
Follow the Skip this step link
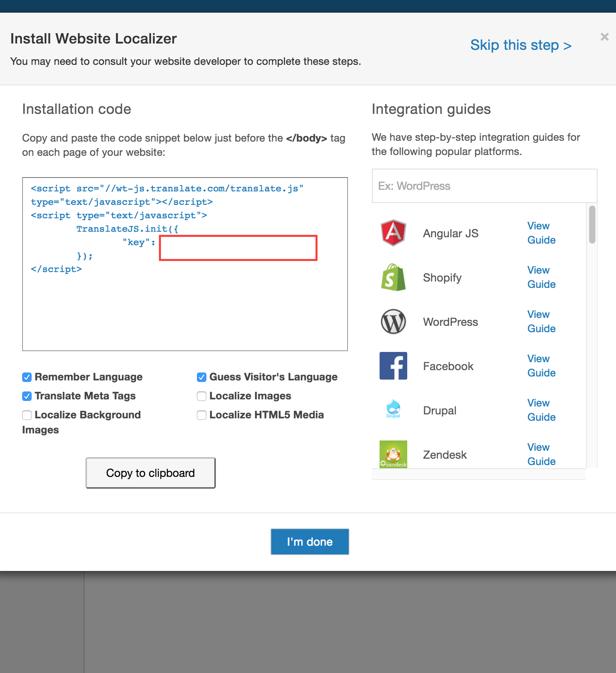pos(521,45)
